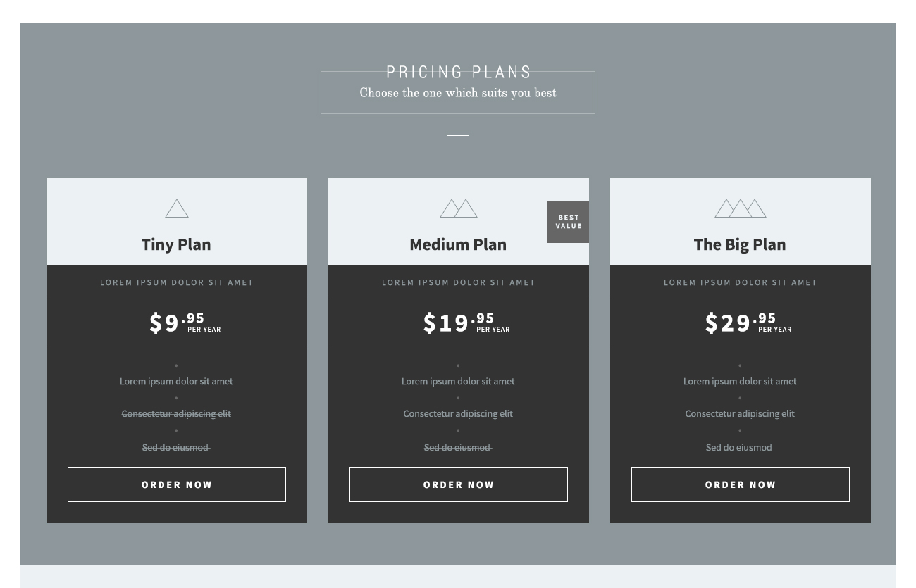Click 'Sed do eiusmod' feature in The Big Plan

tap(739, 447)
